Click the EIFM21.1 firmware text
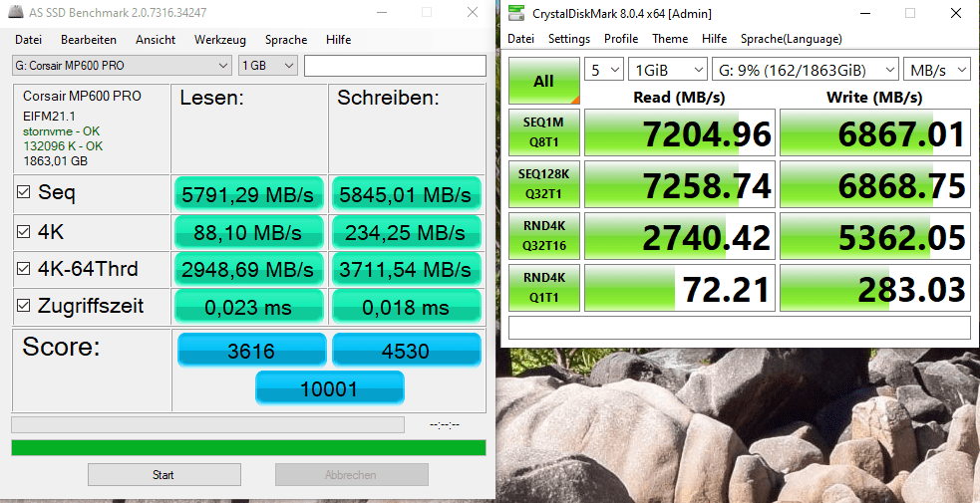 [50, 117]
